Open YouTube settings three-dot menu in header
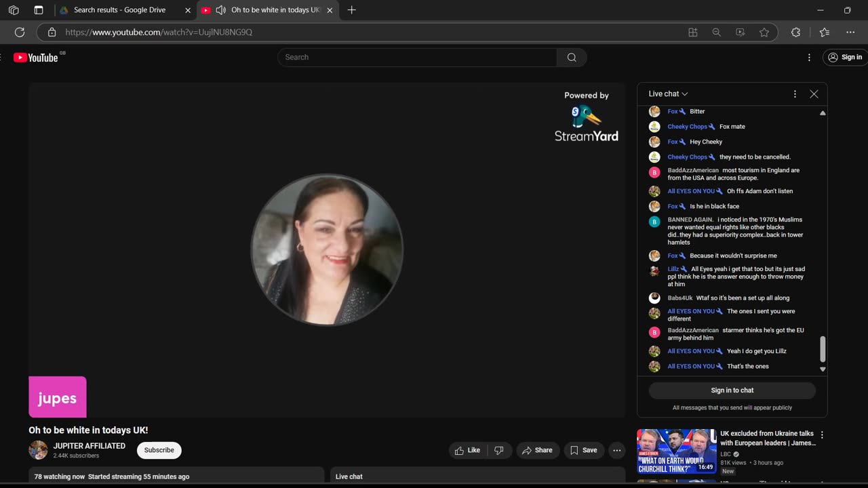Image resolution: width=868 pixels, height=488 pixels. (x=809, y=58)
